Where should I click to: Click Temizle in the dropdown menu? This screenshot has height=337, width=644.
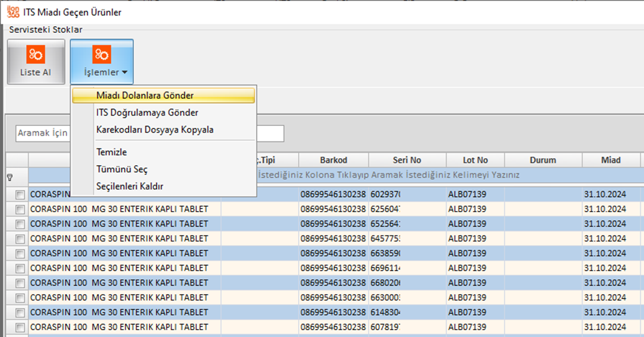(111, 152)
